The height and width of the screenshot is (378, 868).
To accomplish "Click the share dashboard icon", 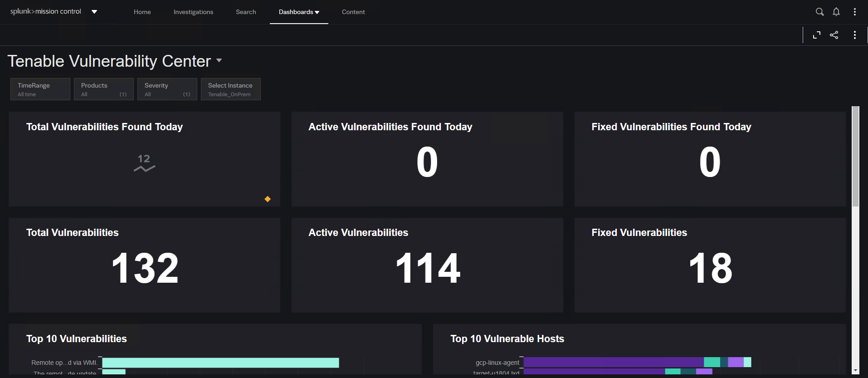I will tap(834, 35).
